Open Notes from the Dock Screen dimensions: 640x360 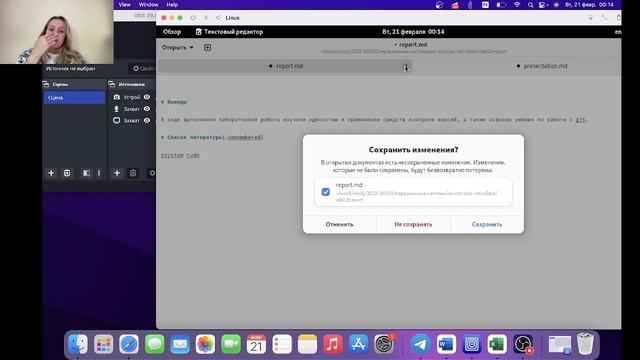[307, 344]
